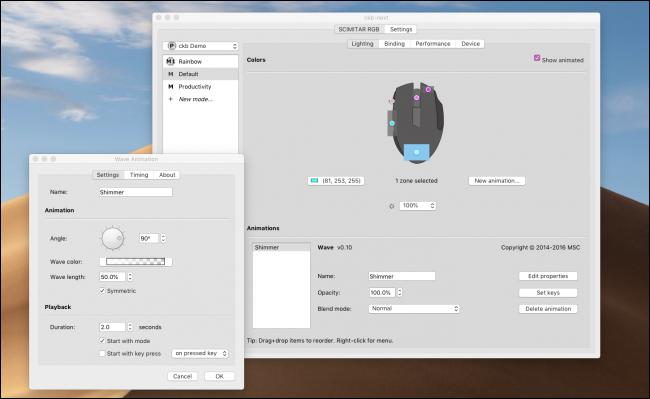Click the profile P icon in ckb Demo dropdown

171,46
